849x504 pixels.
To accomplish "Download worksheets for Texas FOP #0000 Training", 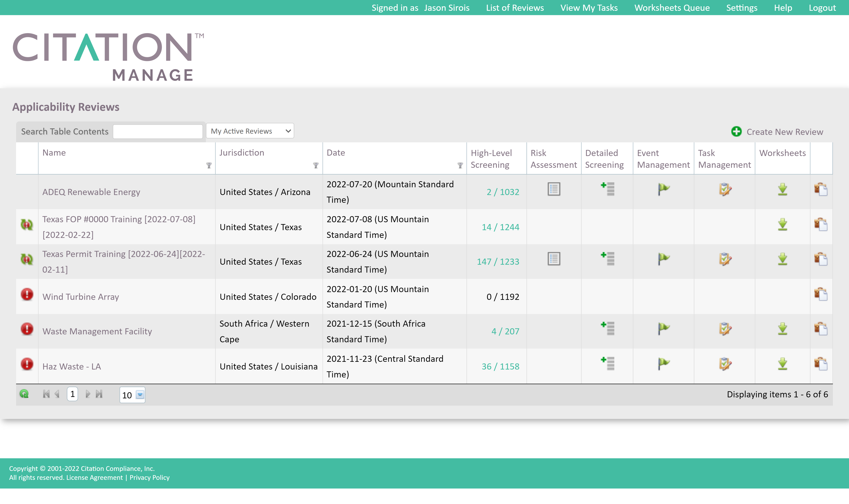I will 782,224.
